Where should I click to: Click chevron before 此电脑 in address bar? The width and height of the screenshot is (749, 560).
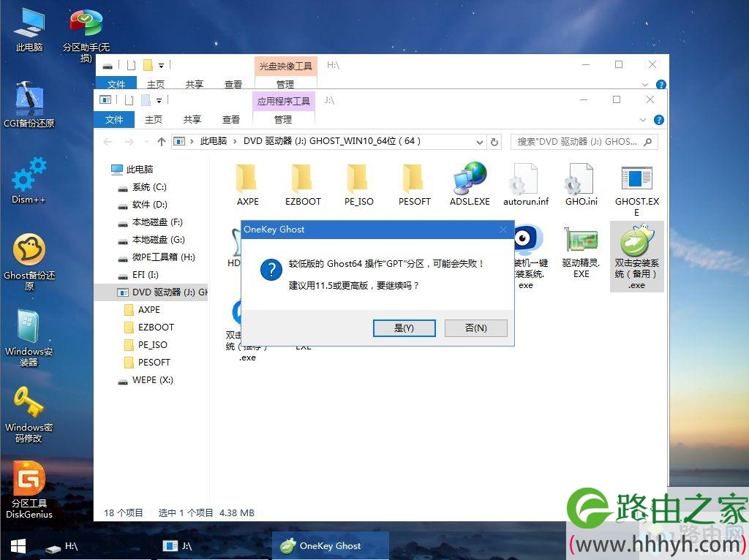coord(192,141)
